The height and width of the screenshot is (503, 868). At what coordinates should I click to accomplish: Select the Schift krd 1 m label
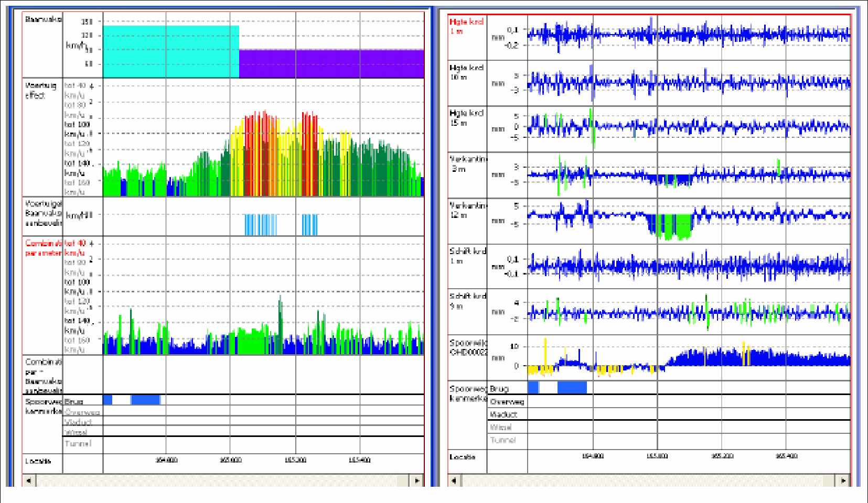coord(468,256)
